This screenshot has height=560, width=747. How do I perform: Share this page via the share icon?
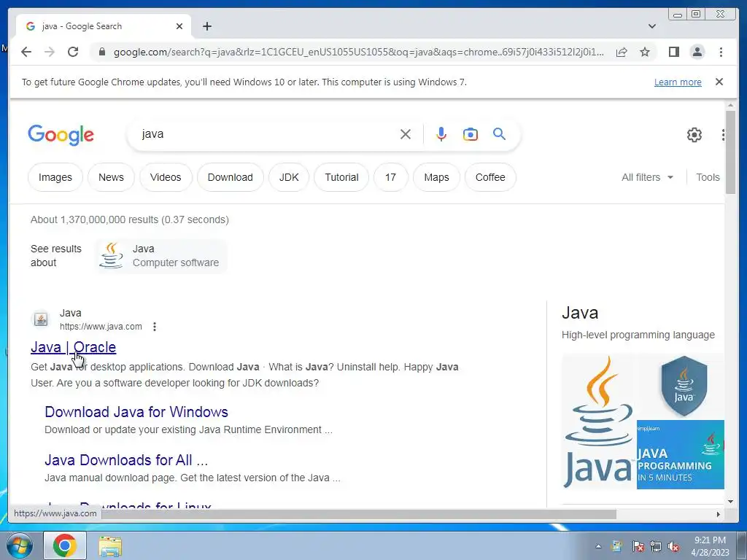tap(622, 52)
